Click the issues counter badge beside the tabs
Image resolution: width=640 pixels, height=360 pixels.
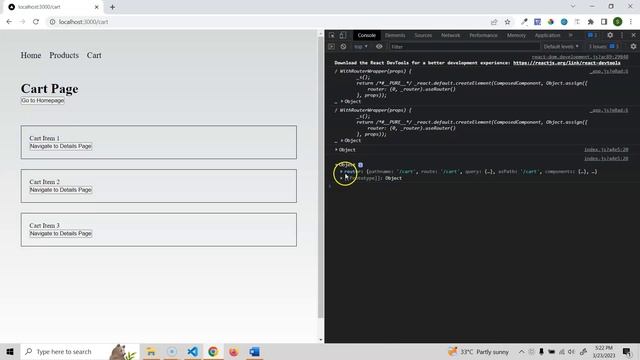click(593, 36)
